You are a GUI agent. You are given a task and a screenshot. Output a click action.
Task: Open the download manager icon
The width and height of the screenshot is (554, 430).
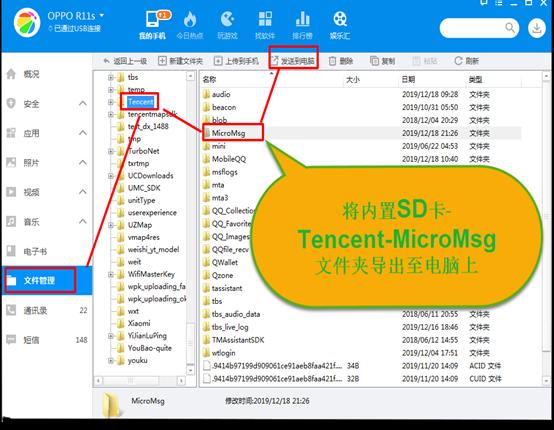click(x=537, y=28)
